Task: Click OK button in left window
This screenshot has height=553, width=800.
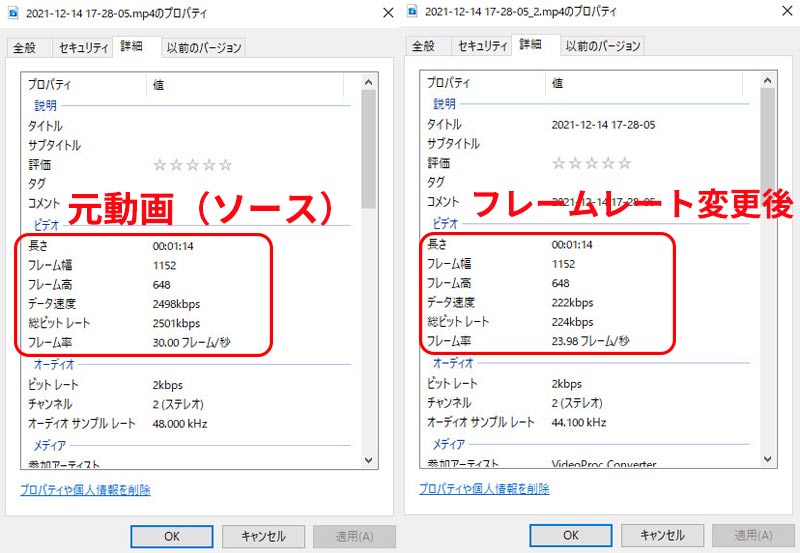Action: [x=172, y=537]
